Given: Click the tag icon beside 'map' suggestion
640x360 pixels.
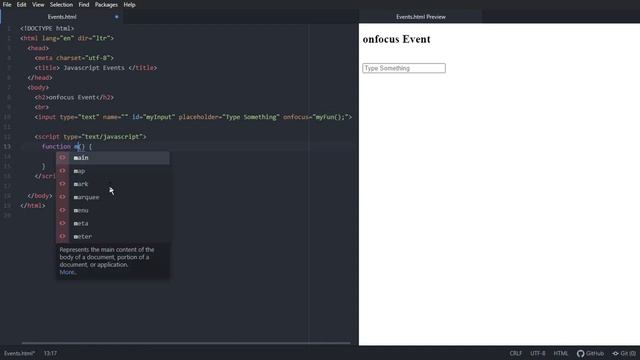Looking at the screenshot, I should pos(62,171).
